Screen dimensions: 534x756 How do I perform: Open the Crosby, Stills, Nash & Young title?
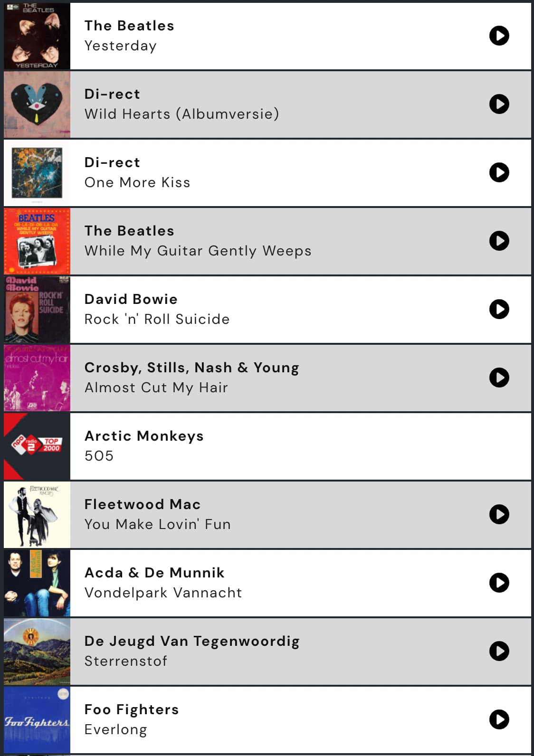click(192, 368)
